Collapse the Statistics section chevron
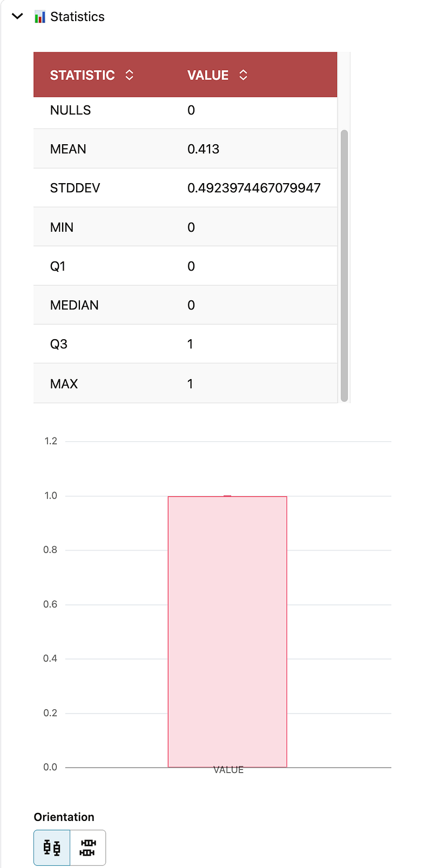 pos(17,16)
